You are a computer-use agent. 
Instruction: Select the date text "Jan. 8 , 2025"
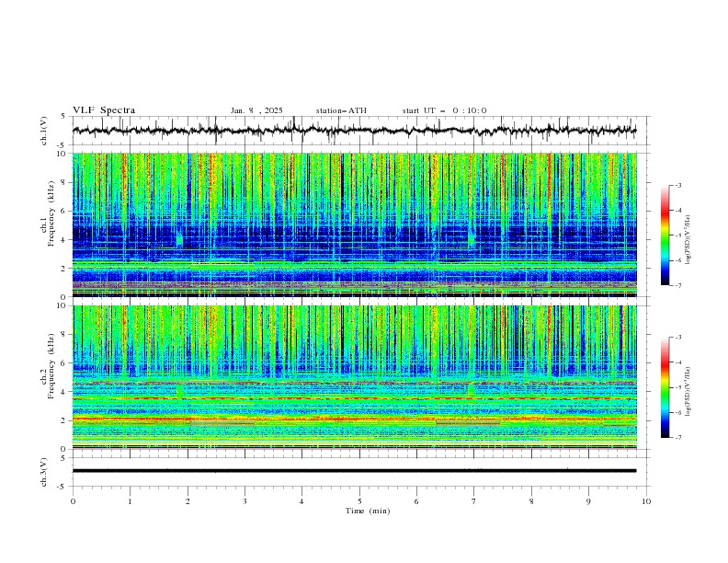point(256,110)
